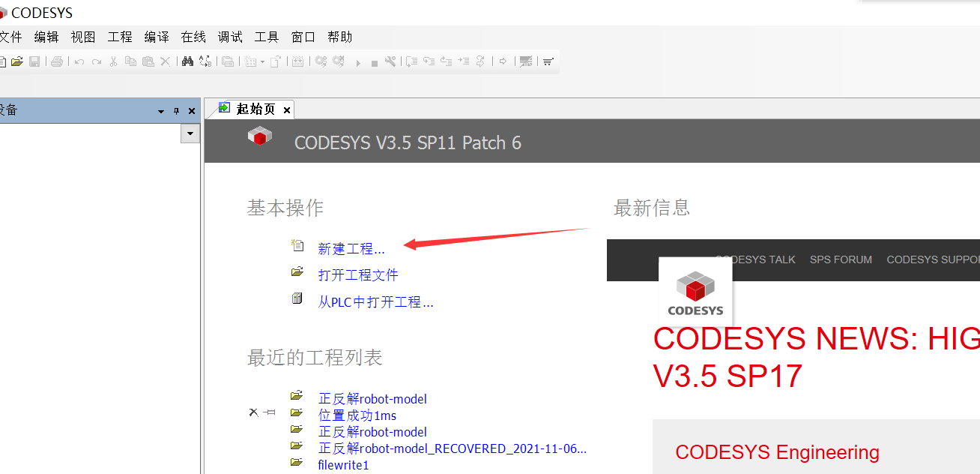Click the Logout toolbar icon
Viewport: 980px width, 474px height.
(339, 61)
